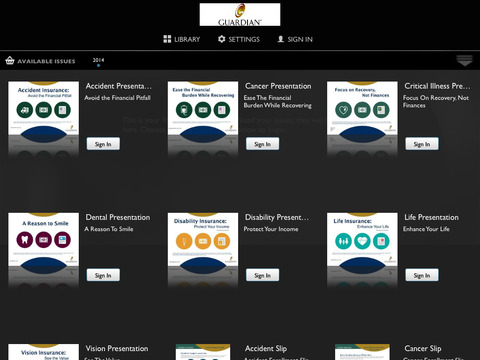The image size is (480, 360).
Task: Select the Vision Presentation title
Action: coord(117,349)
